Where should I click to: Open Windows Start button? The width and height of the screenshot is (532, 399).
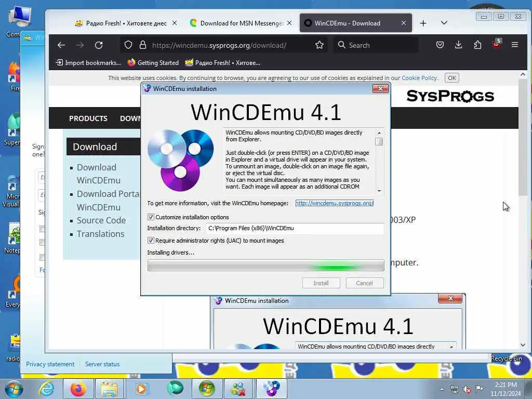[14, 389]
